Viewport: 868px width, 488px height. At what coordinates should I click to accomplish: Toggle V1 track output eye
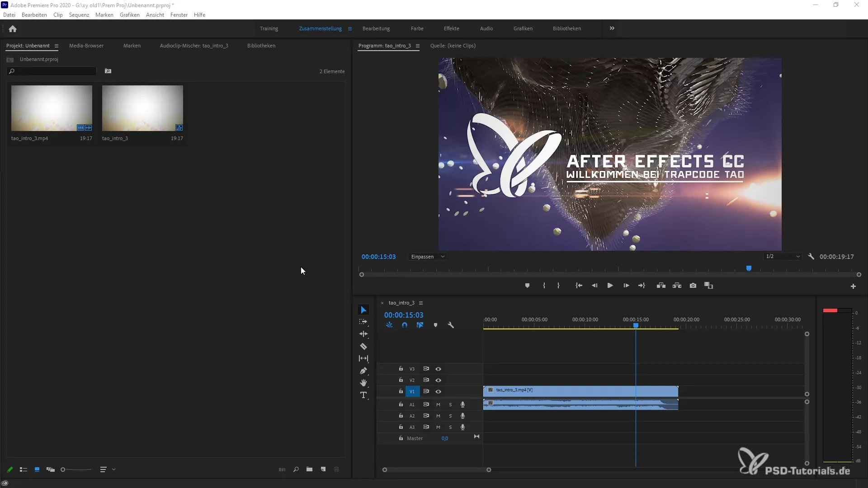pos(438,392)
